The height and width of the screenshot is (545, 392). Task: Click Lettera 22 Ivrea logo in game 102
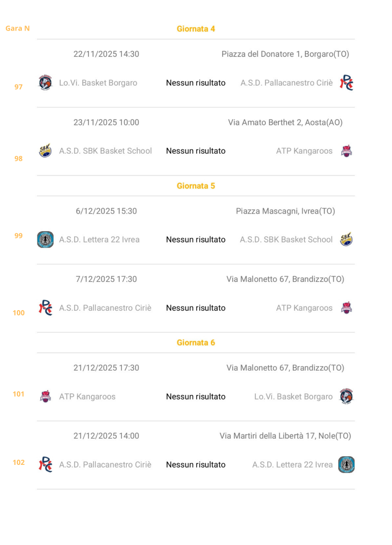(346, 465)
